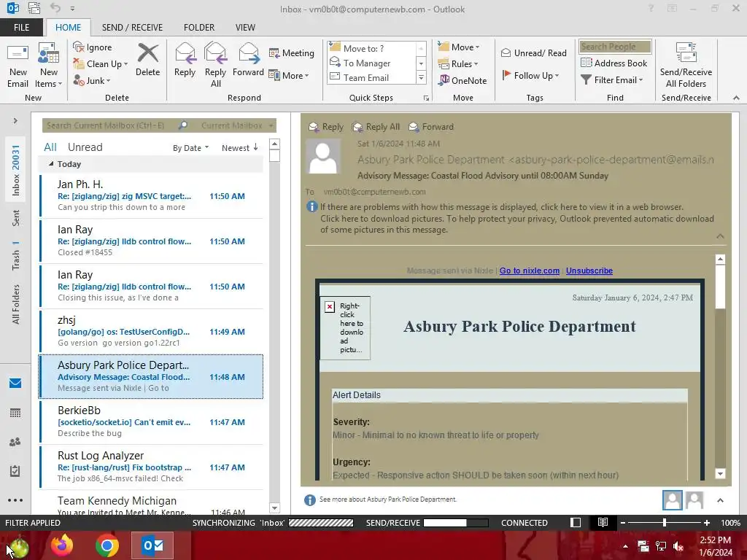Screen dimensions: 747x560
Task: Open the By Date sort dropdown
Action: pos(190,148)
